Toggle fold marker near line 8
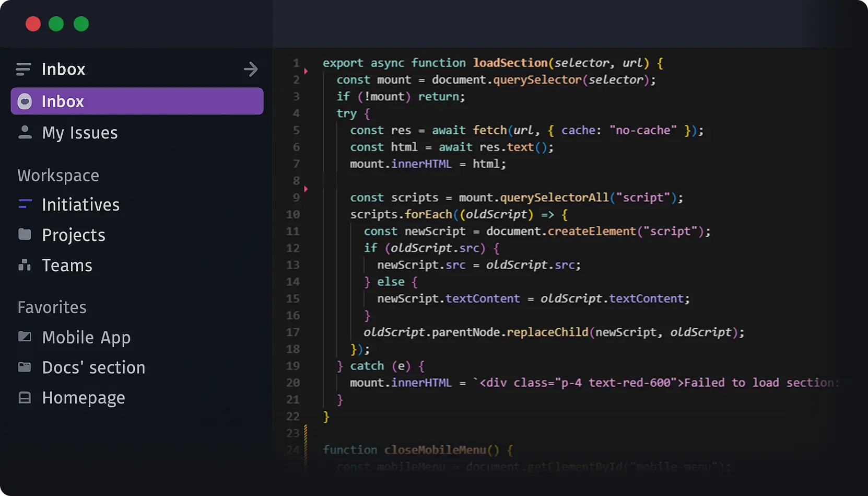The height and width of the screenshot is (496, 868). click(306, 189)
